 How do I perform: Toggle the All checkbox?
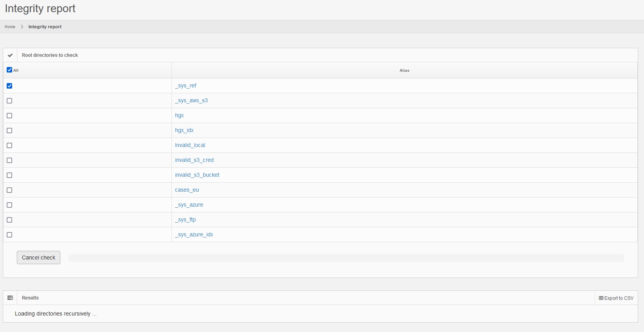pos(9,70)
